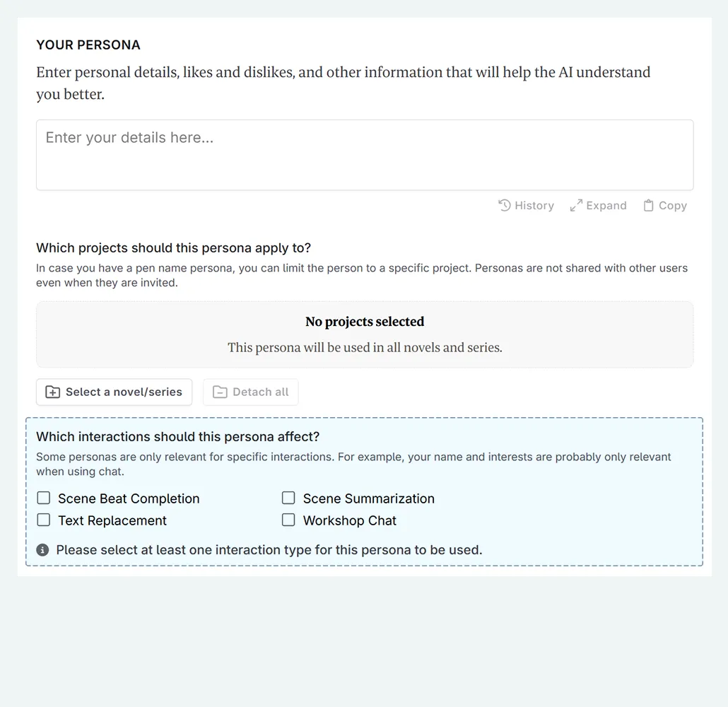The width and height of the screenshot is (728, 707).
Task: Click the Text Replacement label text
Action: click(x=112, y=521)
